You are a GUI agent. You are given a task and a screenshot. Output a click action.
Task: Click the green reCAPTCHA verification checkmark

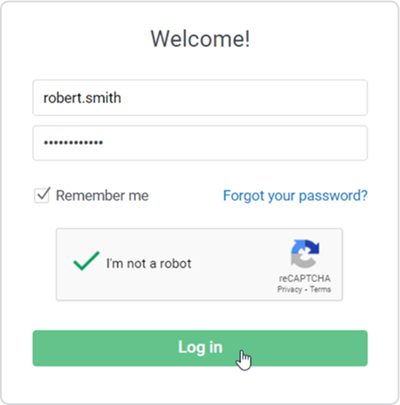tap(86, 261)
